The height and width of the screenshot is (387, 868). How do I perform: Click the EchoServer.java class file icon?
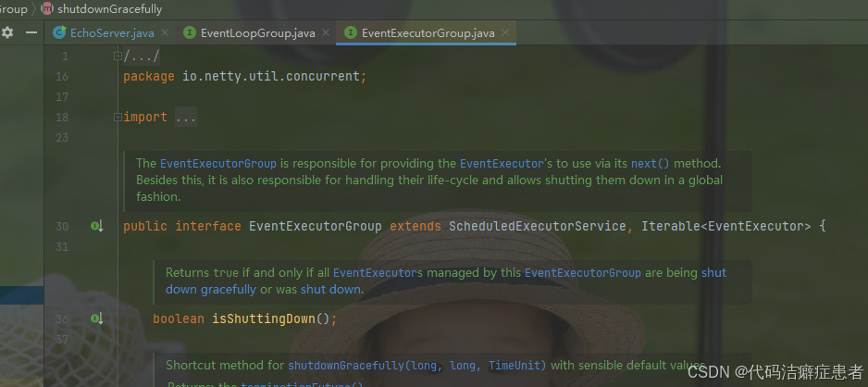click(59, 32)
